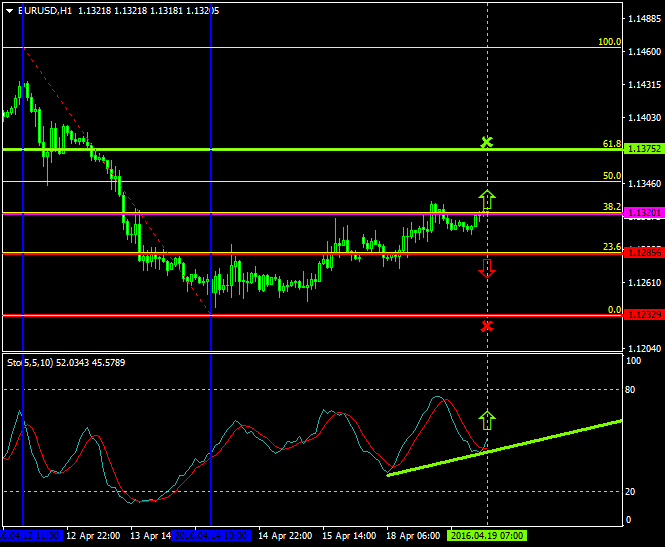Click the green up arrow in Stochastic window
Viewport: 665px width, 547px height.
click(487, 420)
